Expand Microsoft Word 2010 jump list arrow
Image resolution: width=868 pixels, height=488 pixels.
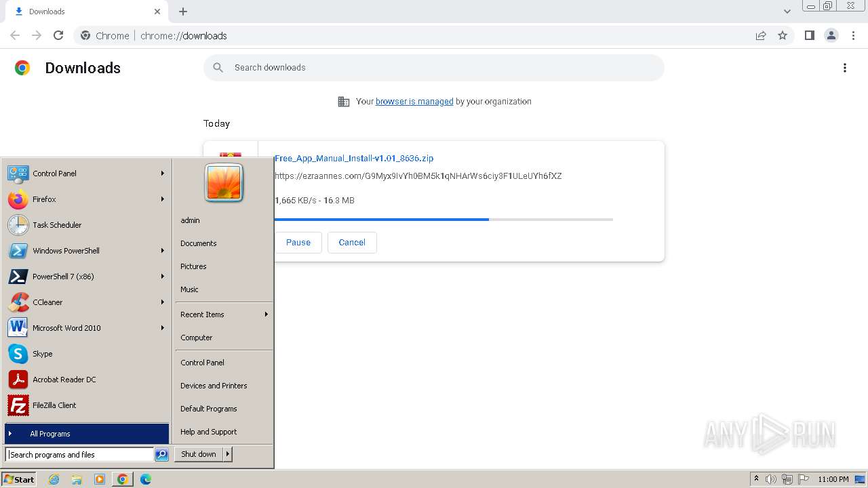(163, 328)
